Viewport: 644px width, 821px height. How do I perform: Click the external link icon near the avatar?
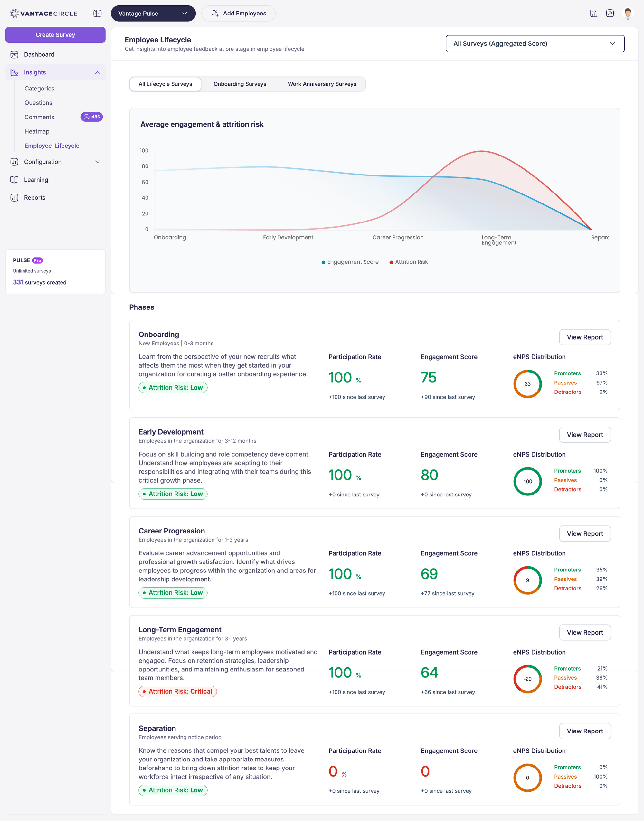point(610,14)
